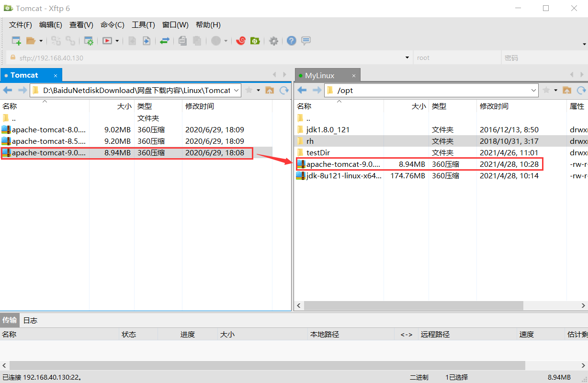The height and width of the screenshot is (383, 588).
Task: Open Help with the blue question icon
Action: click(x=292, y=41)
